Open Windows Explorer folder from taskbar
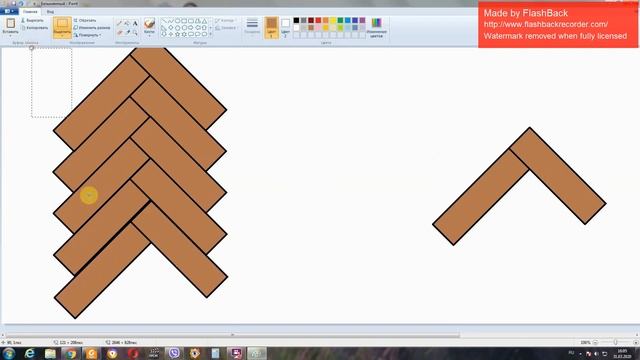Screen dimensions: 640x360 tap(50, 353)
